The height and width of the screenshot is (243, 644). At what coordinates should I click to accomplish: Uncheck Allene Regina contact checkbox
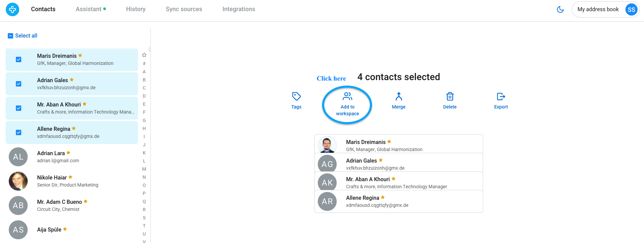coord(19,132)
